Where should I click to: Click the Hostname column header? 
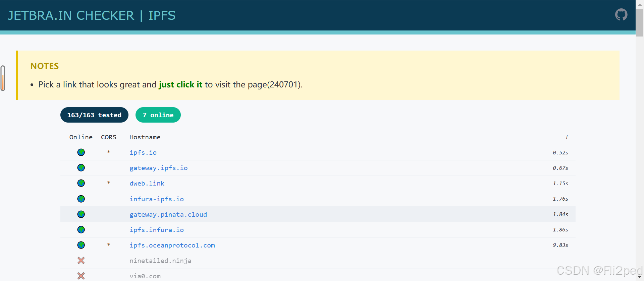[x=145, y=137]
